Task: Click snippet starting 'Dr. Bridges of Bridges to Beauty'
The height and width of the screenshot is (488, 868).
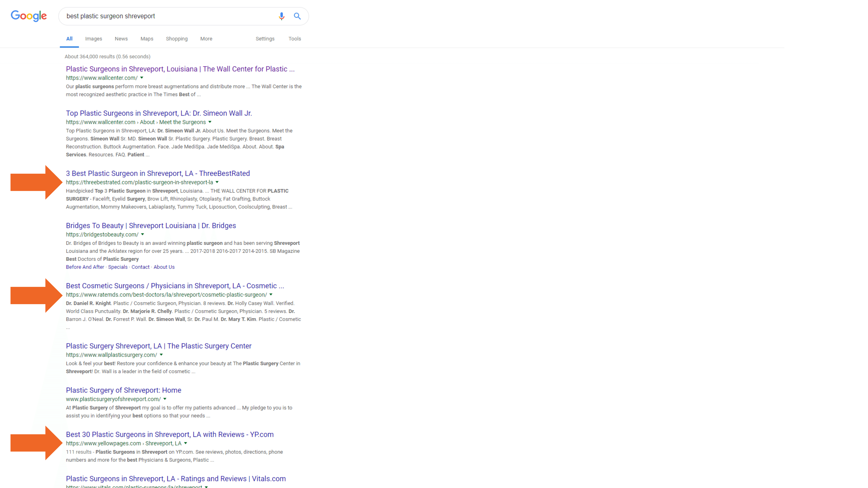Action: [183, 251]
